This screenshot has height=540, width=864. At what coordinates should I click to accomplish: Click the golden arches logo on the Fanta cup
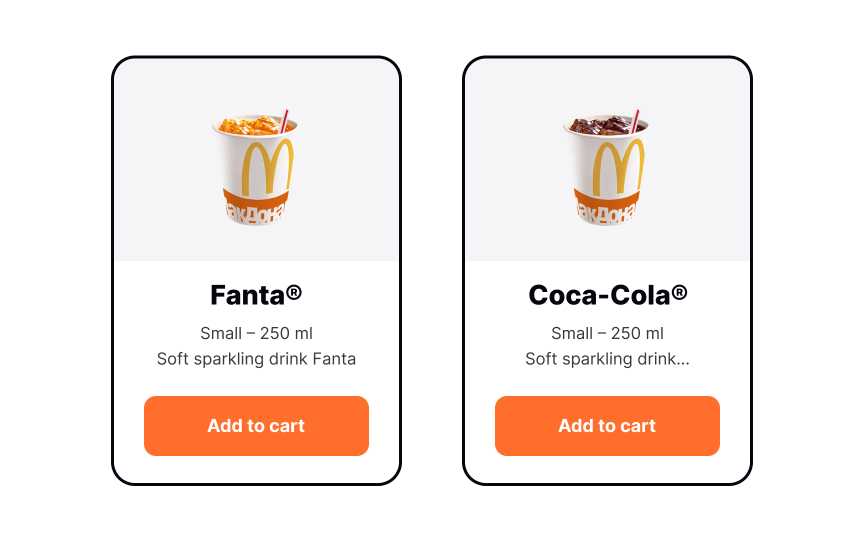point(268,166)
